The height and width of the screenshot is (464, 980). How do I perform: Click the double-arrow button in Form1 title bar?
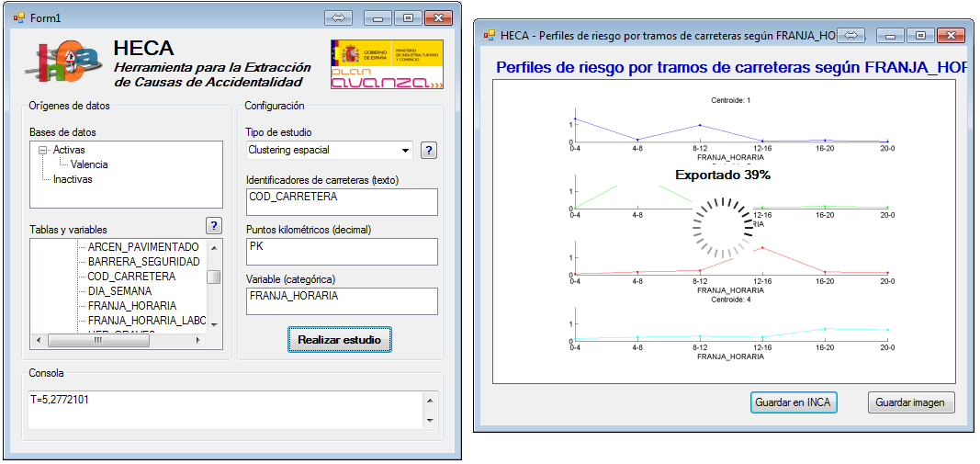pos(338,17)
